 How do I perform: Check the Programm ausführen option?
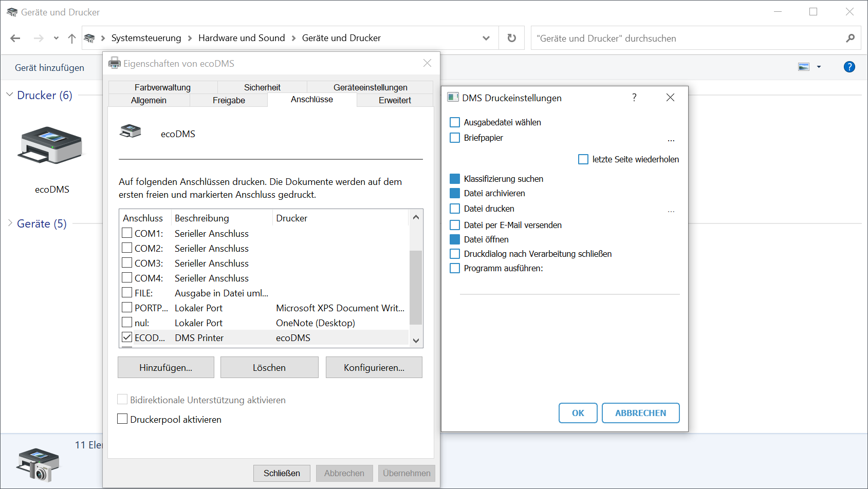click(x=455, y=268)
